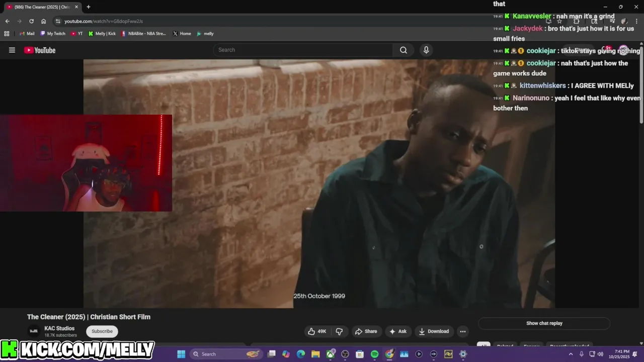
Task: Click the video title The Cleaner (2025)
Action: 89,317
